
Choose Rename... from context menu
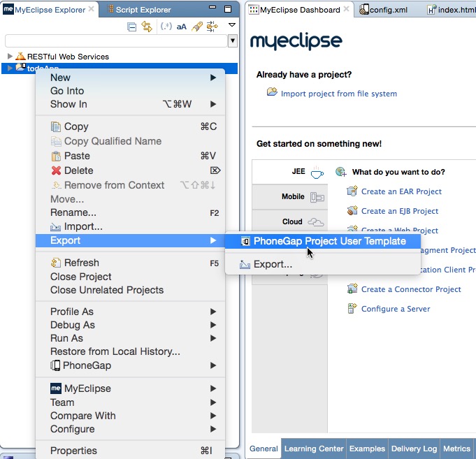coord(130,212)
